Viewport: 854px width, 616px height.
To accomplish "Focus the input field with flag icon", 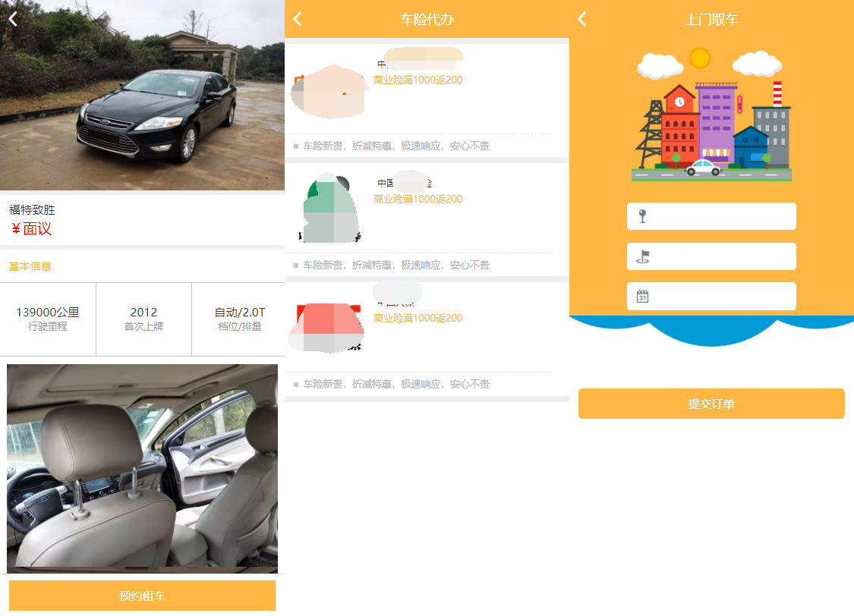I will click(x=721, y=256).
